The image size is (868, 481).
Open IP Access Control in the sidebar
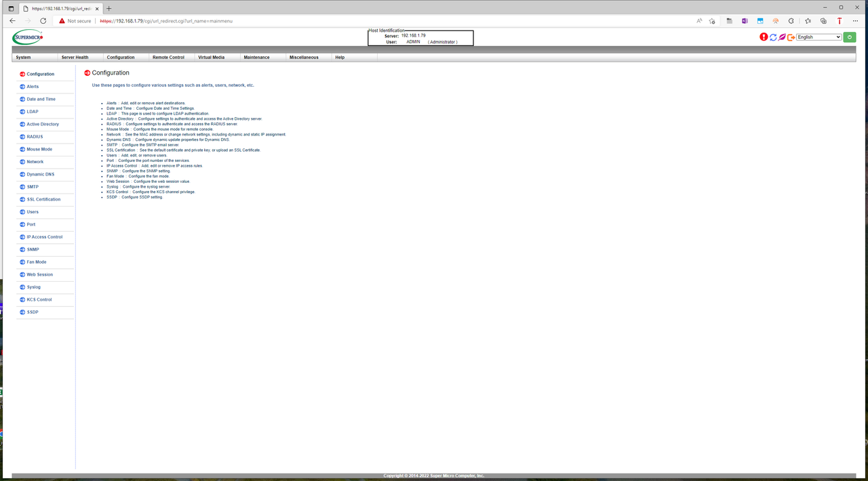[x=45, y=237]
